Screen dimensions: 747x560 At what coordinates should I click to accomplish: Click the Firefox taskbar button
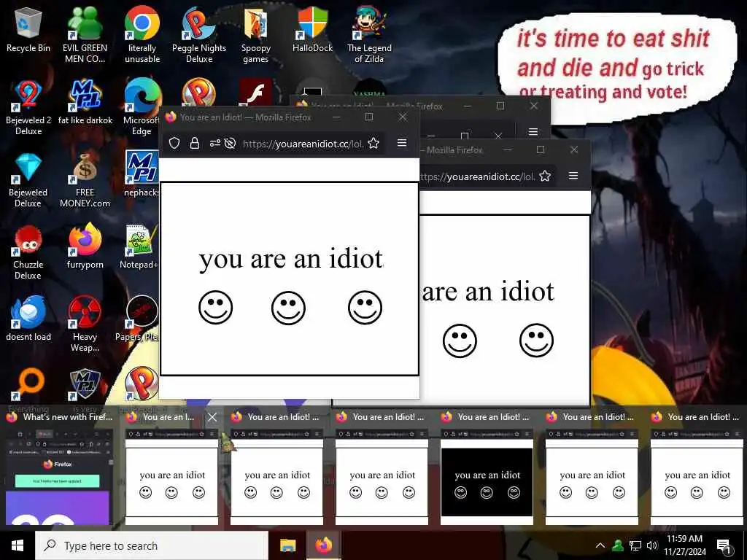323,545
